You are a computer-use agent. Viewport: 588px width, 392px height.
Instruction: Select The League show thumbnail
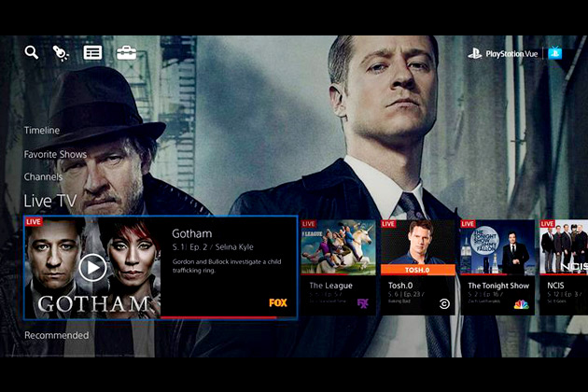[x=338, y=247]
